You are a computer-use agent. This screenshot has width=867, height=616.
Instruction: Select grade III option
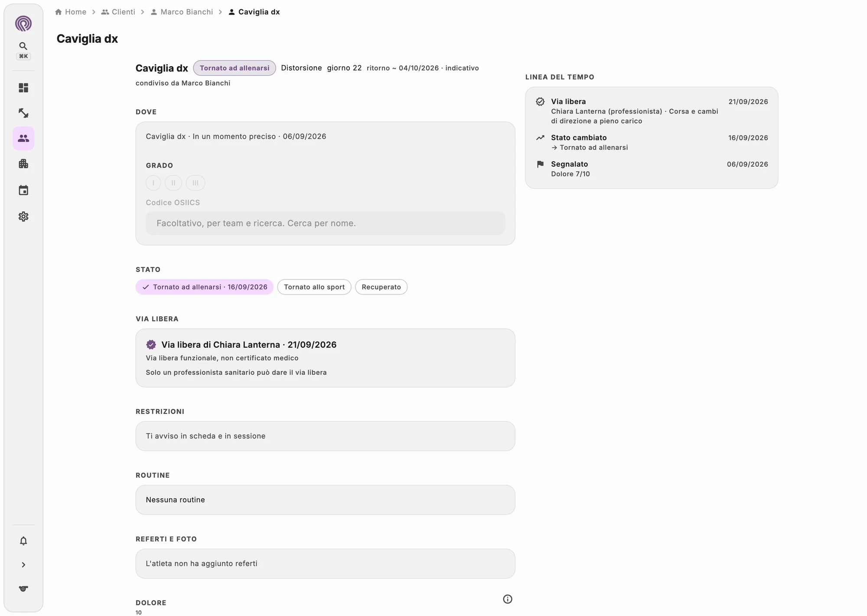[x=196, y=183]
